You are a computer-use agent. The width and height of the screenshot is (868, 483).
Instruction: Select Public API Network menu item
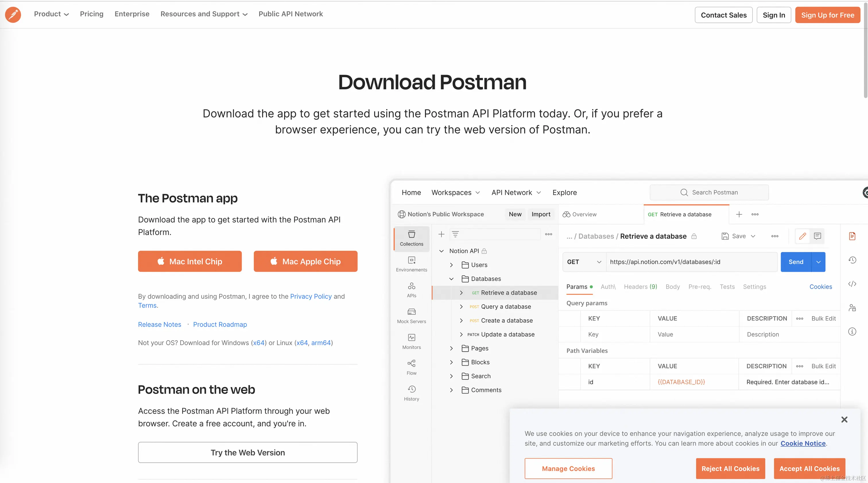click(x=290, y=14)
